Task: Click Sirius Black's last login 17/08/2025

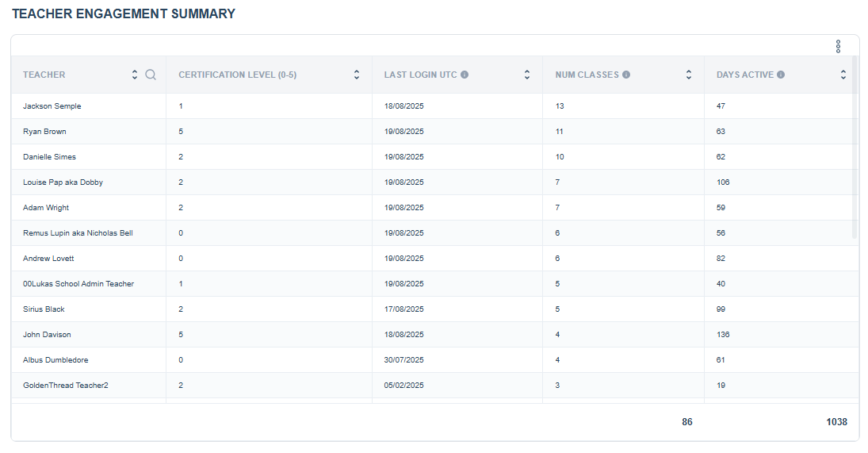Action: [404, 309]
